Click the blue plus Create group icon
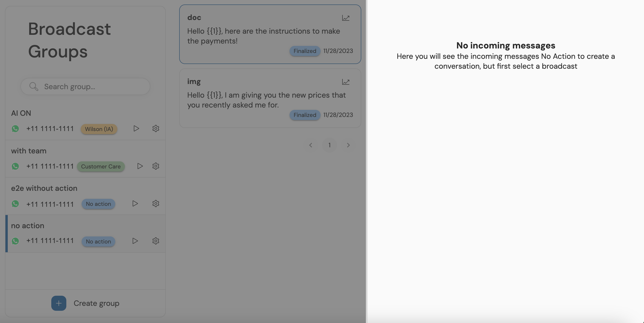This screenshot has height=323, width=644. 59,303
